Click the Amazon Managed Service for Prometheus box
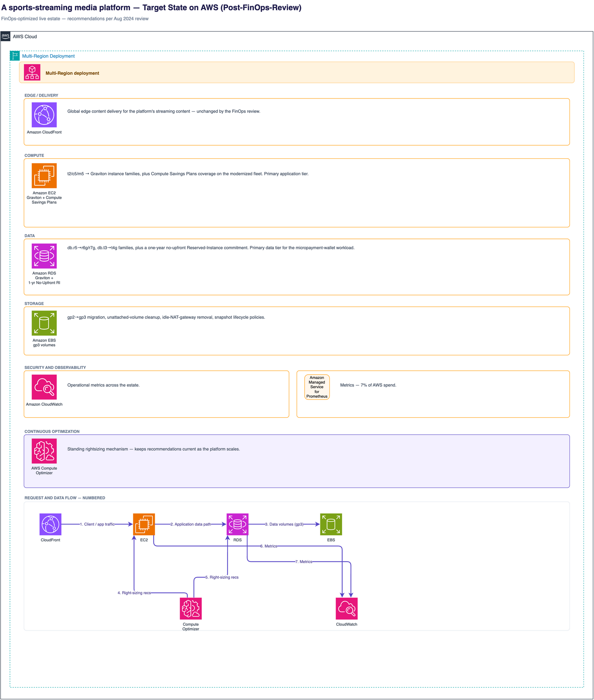594x700 pixels. (x=317, y=387)
